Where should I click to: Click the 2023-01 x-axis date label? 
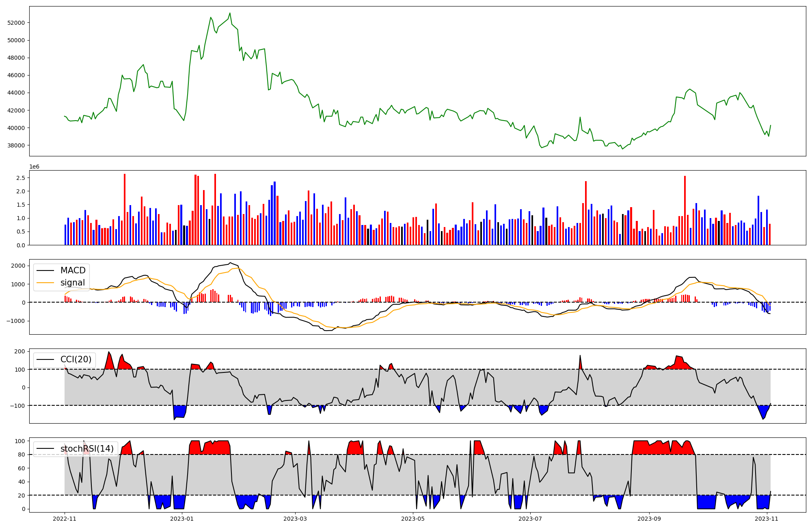182,519
